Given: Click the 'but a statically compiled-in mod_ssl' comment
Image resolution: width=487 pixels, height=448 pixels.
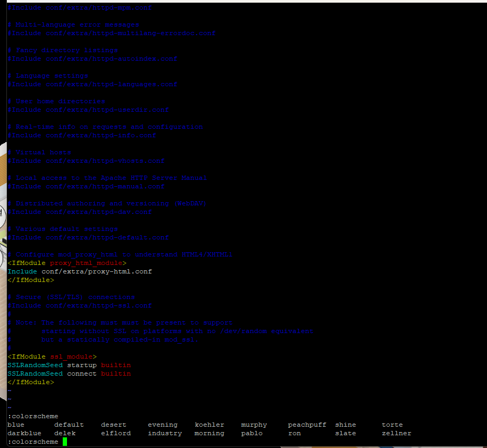Looking at the screenshot, I should (103, 339).
